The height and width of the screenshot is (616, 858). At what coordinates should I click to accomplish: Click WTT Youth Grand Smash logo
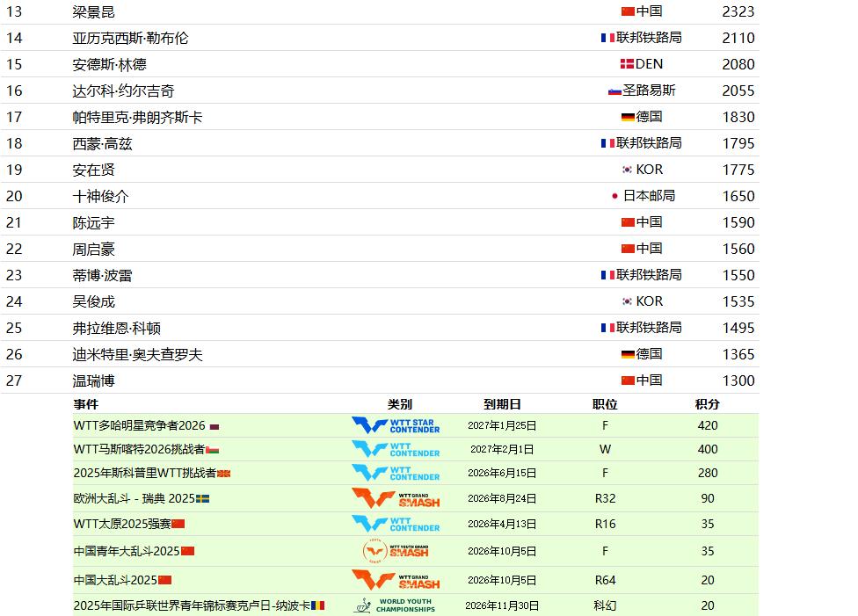pos(396,551)
